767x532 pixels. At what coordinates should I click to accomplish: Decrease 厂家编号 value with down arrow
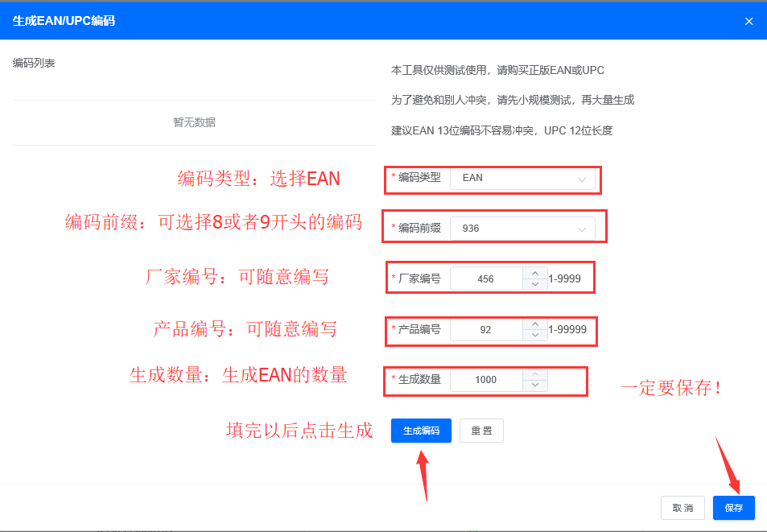click(x=535, y=285)
